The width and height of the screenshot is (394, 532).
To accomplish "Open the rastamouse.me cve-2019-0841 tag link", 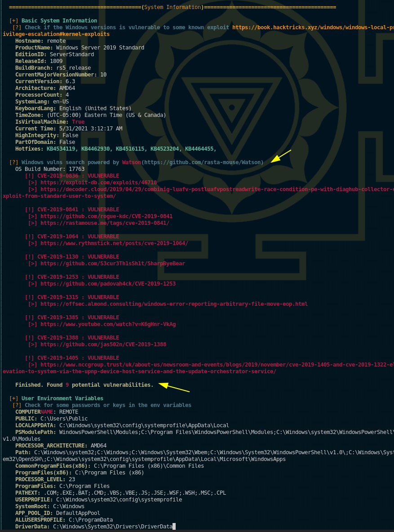I will (x=105, y=223).
